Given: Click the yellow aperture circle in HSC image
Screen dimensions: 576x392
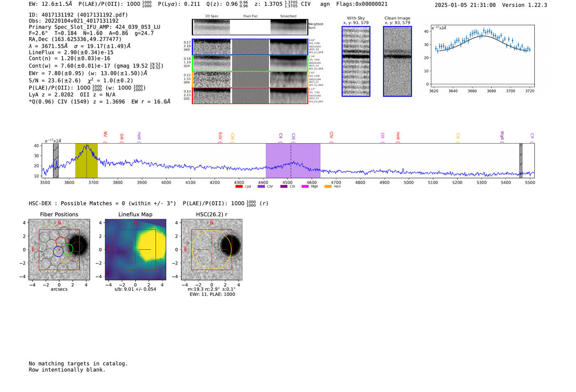Looking at the screenshot, I should pos(211,250).
